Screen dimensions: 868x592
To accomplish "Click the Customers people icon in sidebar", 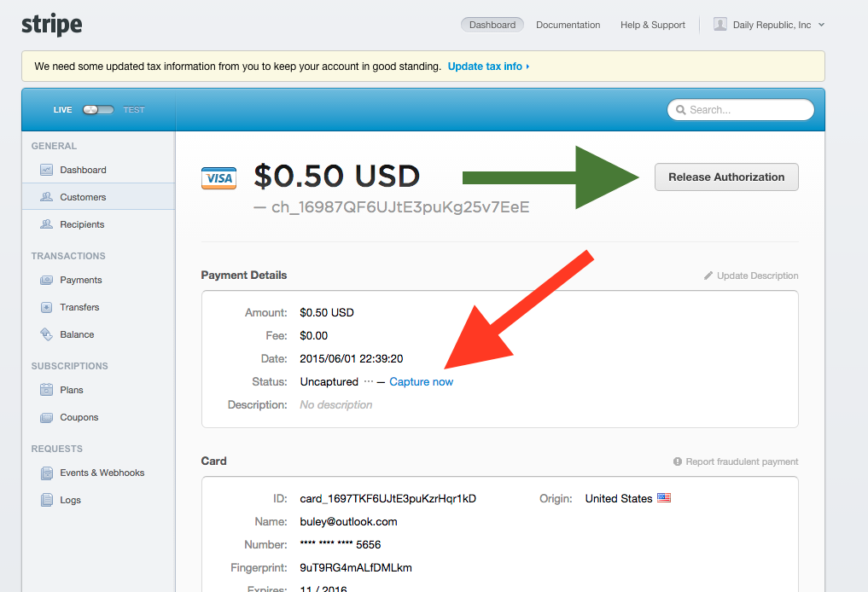I will pyautogui.click(x=46, y=197).
